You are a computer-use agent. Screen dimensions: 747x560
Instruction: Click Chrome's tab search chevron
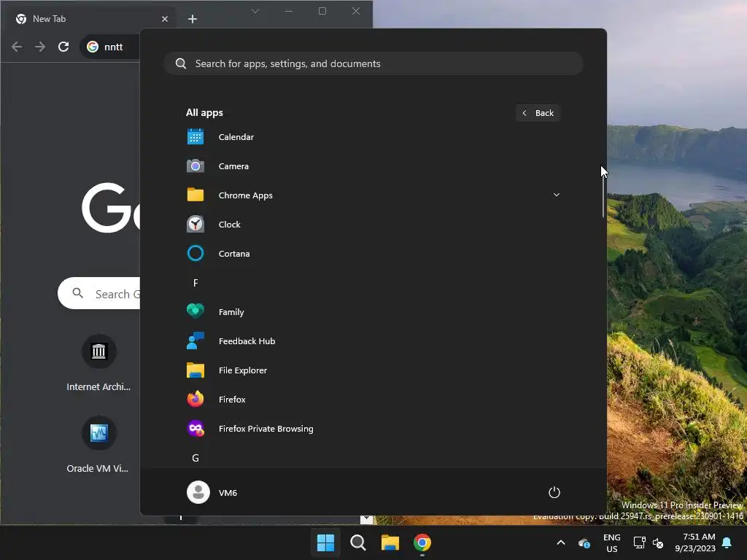click(255, 11)
